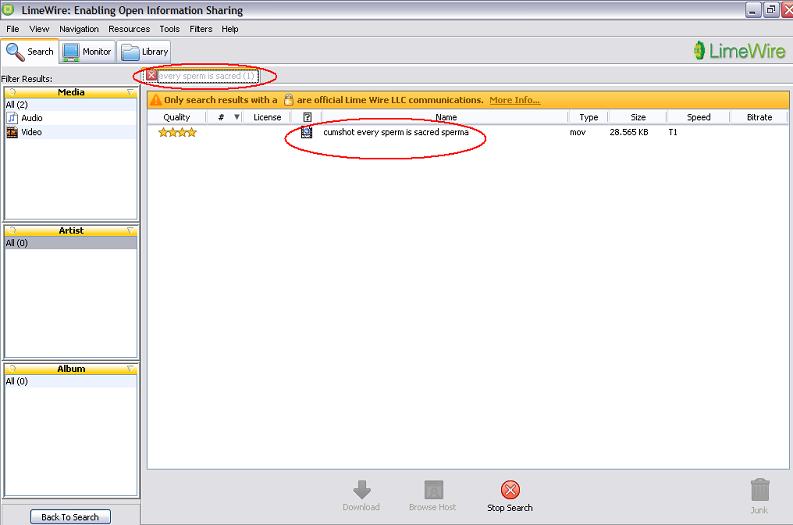Open the Album filter dropdown triangle

point(130,369)
